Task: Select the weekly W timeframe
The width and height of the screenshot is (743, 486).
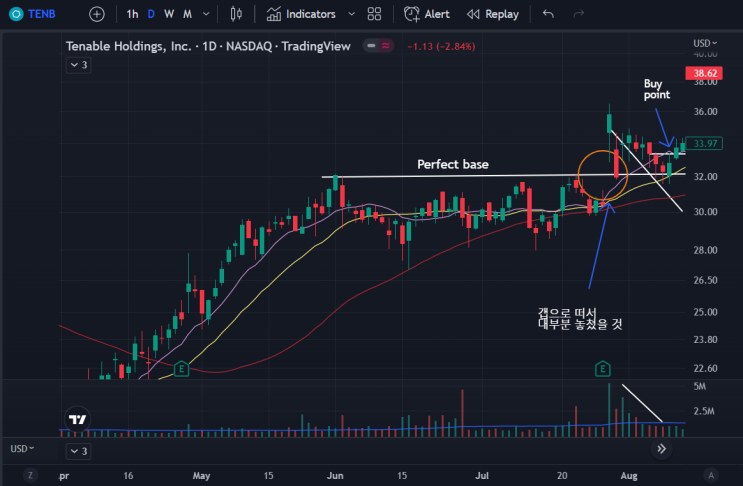Action: [x=169, y=14]
